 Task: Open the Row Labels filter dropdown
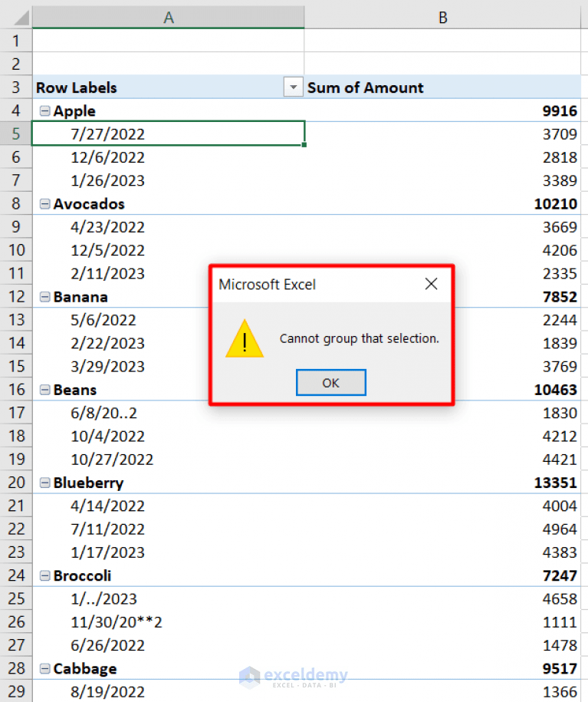click(294, 87)
